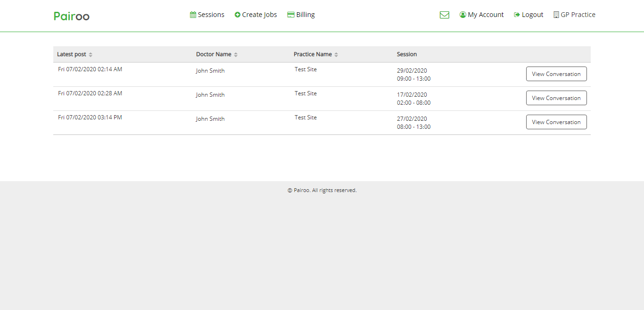The image size is (644, 310).
Task: Click the Session column header
Action: coord(406,54)
